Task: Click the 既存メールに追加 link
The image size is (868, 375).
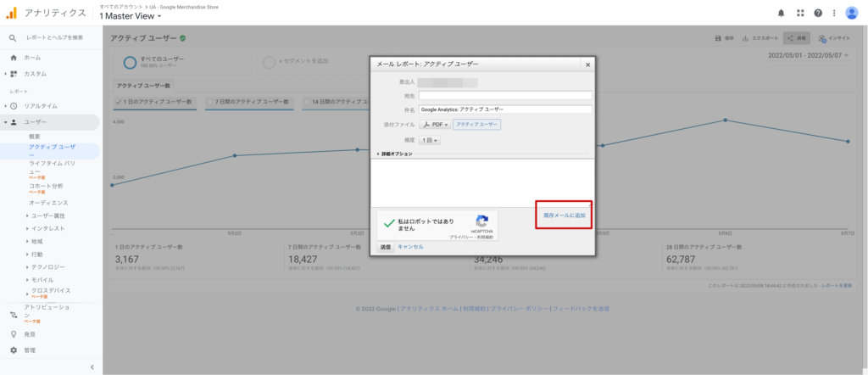Action: tap(564, 215)
